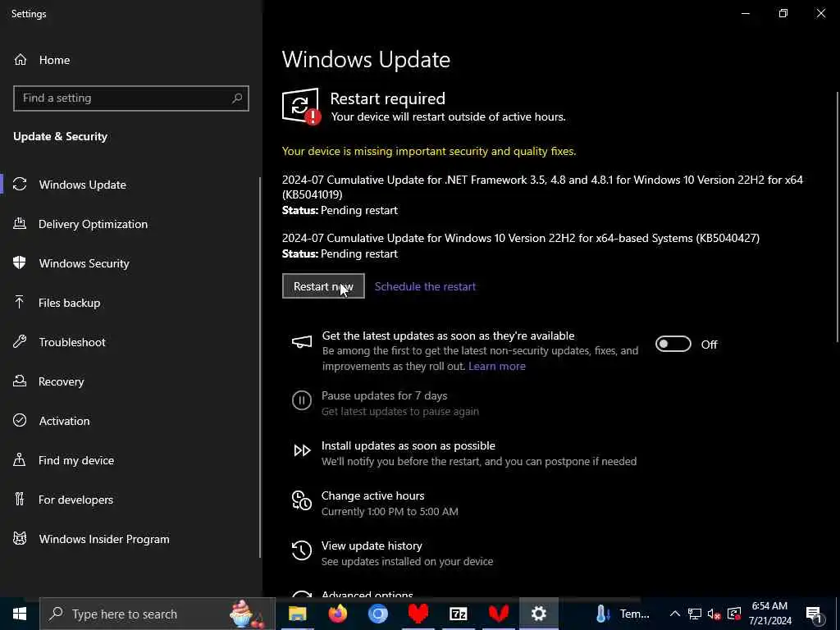
Task: Click the muted speaker tray icon
Action: tap(714, 614)
